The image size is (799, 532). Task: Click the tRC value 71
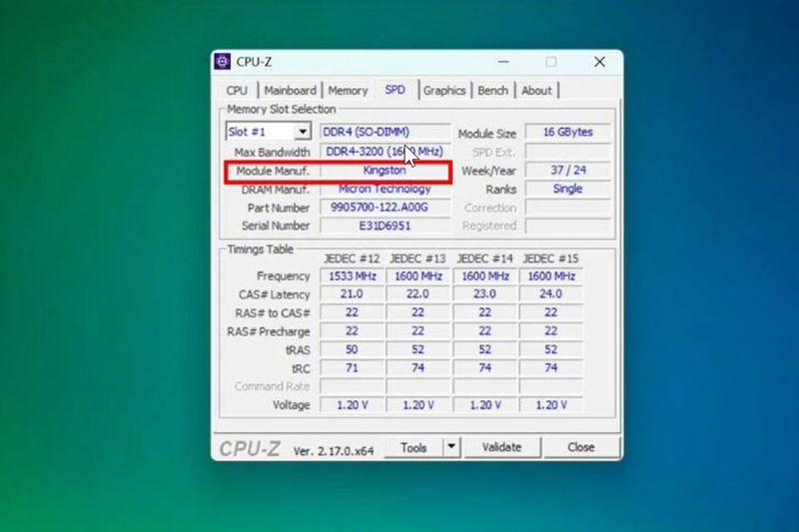tap(353, 368)
